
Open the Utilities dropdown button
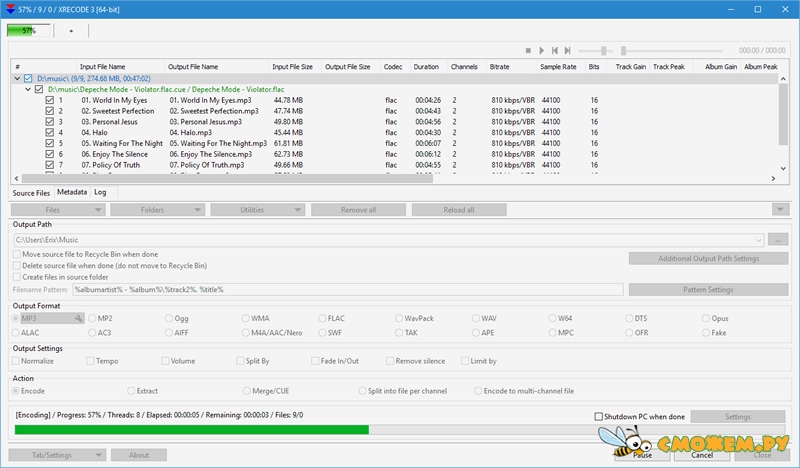pyautogui.click(x=258, y=210)
